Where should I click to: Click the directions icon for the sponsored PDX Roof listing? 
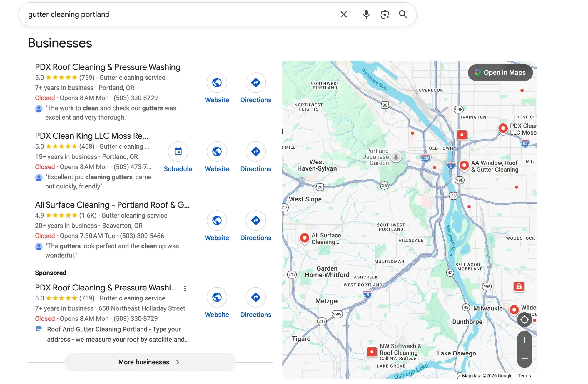[256, 297]
